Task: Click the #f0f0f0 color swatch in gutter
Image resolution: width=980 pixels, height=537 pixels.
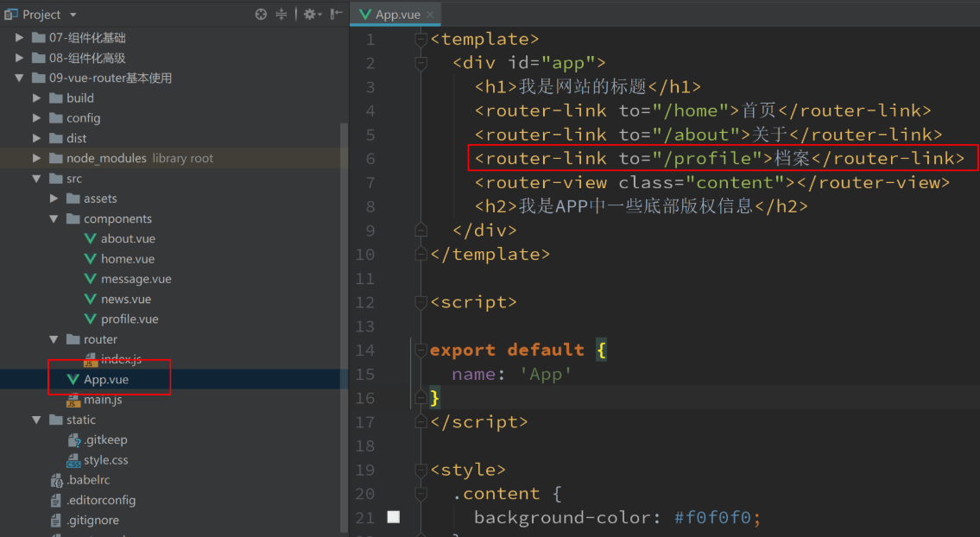Action: (x=393, y=517)
